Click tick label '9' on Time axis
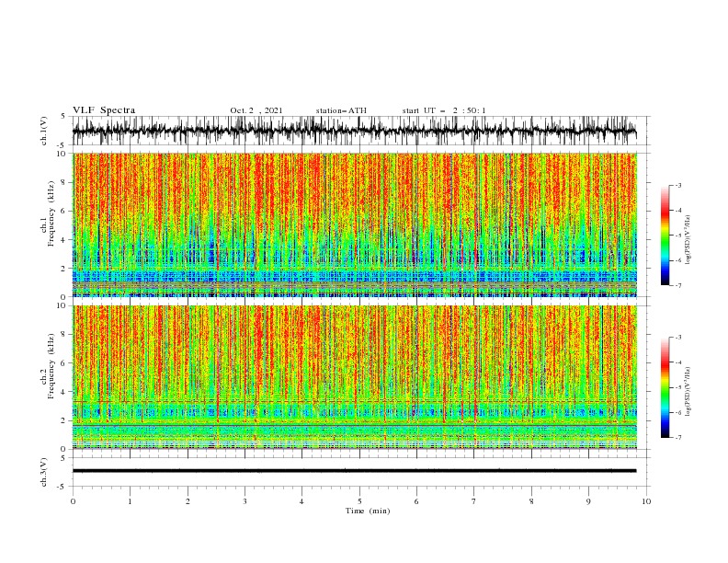 [x=588, y=501]
